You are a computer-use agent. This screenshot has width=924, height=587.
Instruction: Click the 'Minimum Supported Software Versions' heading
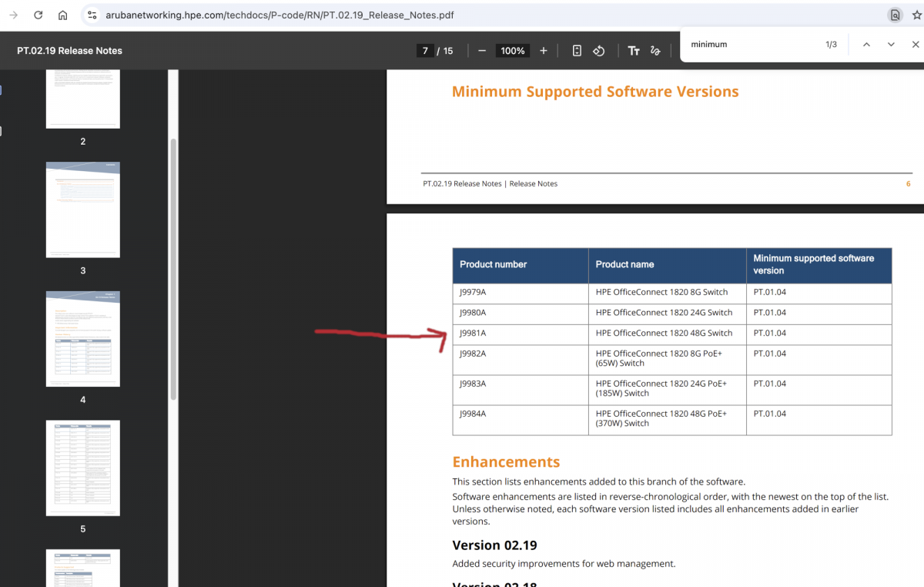[595, 92]
